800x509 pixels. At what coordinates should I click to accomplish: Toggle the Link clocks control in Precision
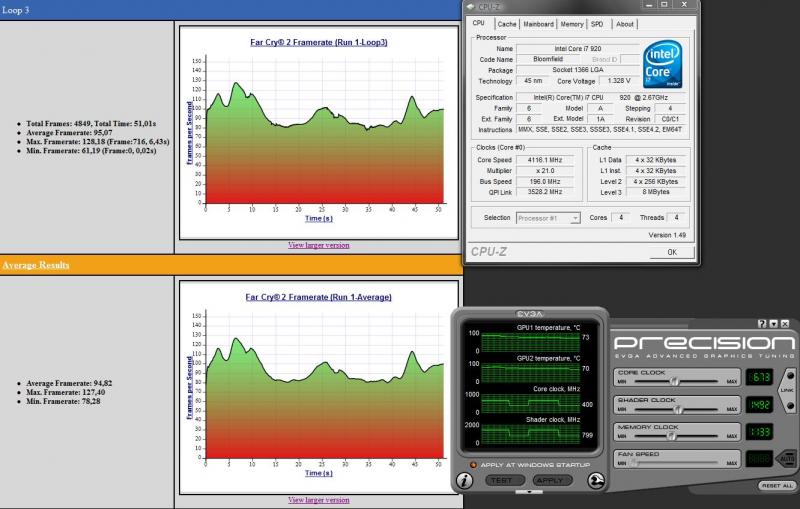[x=788, y=391]
